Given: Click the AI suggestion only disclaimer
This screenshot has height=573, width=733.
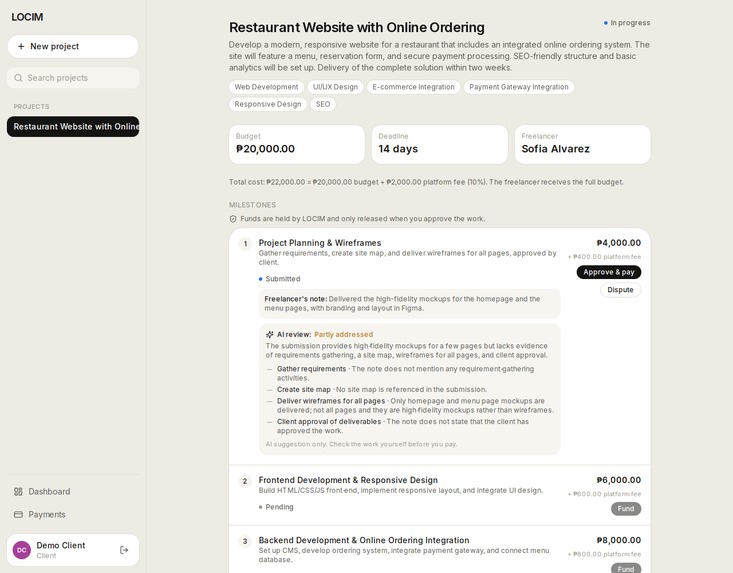Looking at the screenshot, I should pyautogui.click(x=361, y=444).
